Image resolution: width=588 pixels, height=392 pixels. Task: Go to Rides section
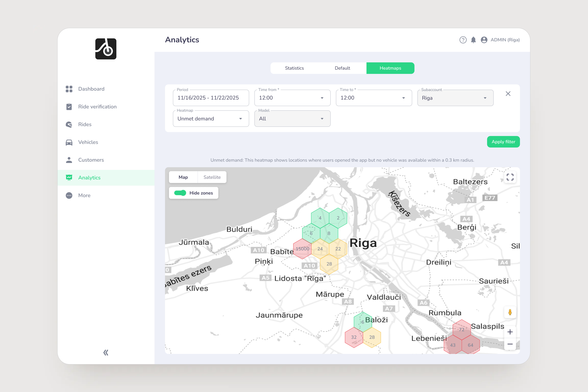pos(106,125)
